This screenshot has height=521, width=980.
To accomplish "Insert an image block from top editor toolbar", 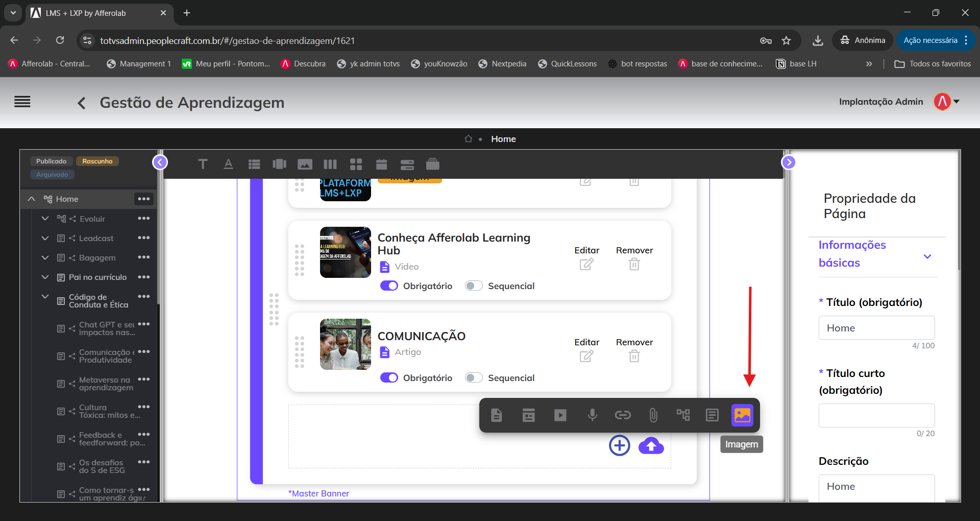I will pos(305,164).
